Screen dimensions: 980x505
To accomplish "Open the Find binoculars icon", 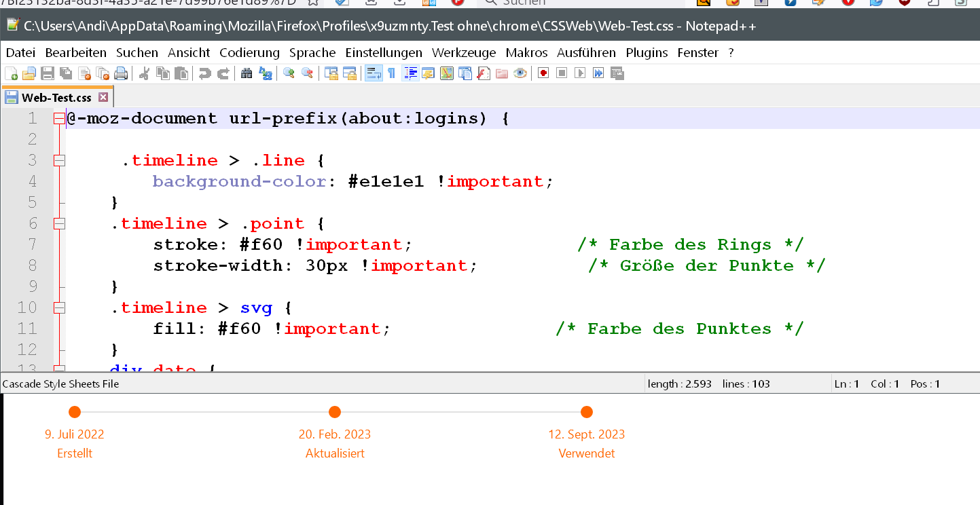I will [x=247, y=73].
